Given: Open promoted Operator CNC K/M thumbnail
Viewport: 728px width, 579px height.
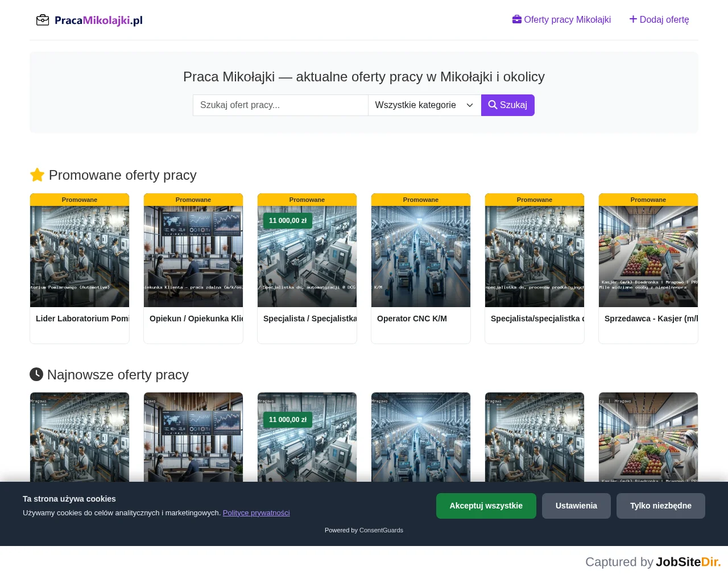Looking at the screenshot, I should tap(421, 257).
